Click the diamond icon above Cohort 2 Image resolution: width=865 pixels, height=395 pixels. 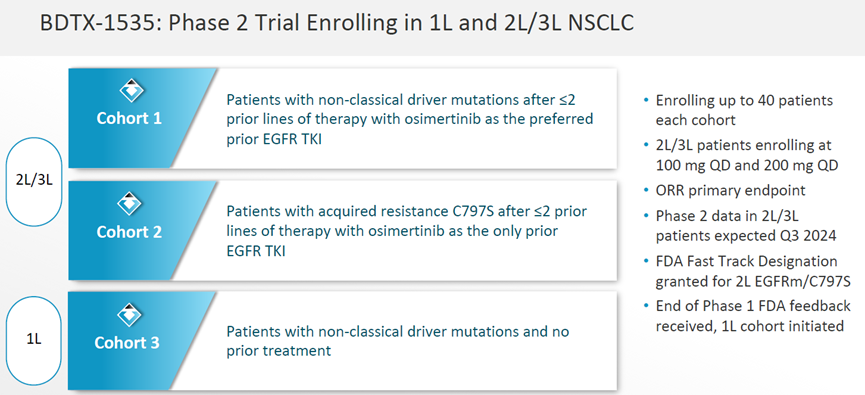tap(131, 204)
